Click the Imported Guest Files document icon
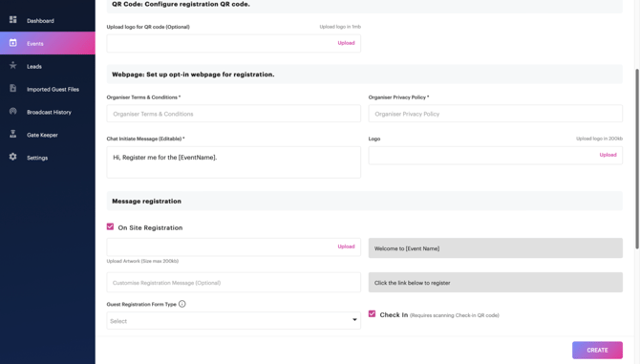 point(13,88)
